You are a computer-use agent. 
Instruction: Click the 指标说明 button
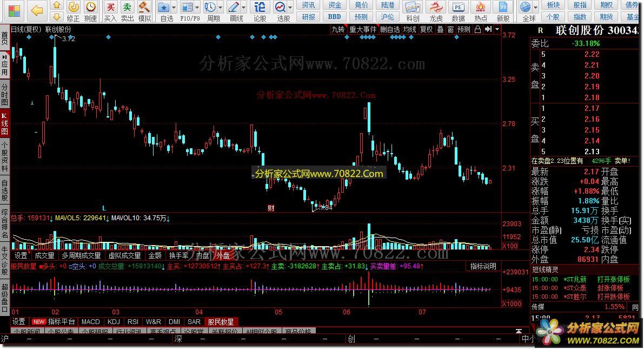click(x=483, y=266)
